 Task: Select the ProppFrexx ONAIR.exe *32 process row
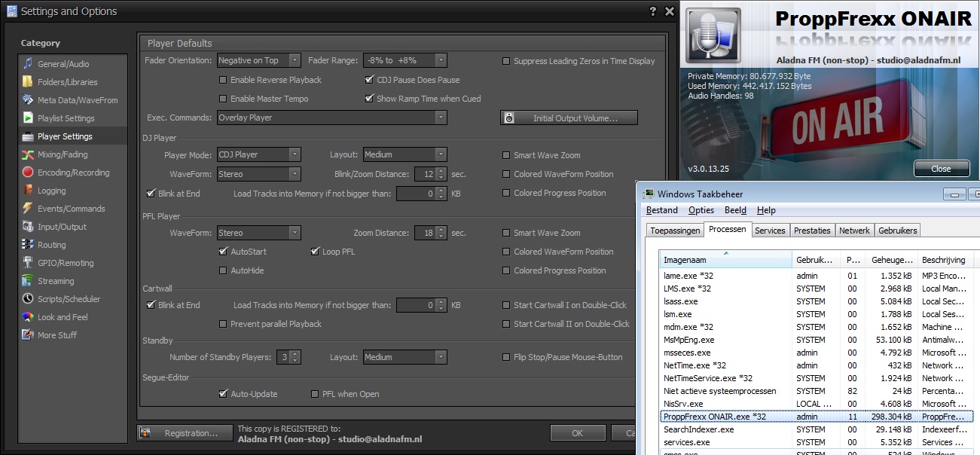click(817, 417)
